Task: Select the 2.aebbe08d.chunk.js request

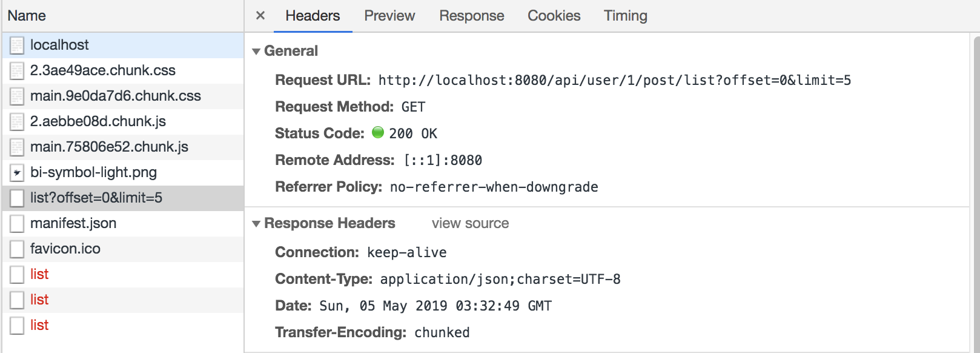Action: point(123,122)
